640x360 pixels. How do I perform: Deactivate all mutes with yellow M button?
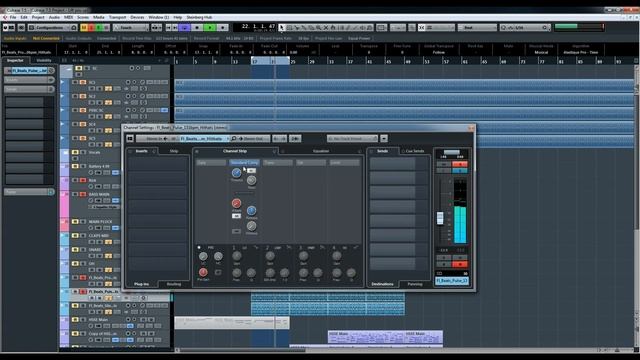[x=84, y=27]
